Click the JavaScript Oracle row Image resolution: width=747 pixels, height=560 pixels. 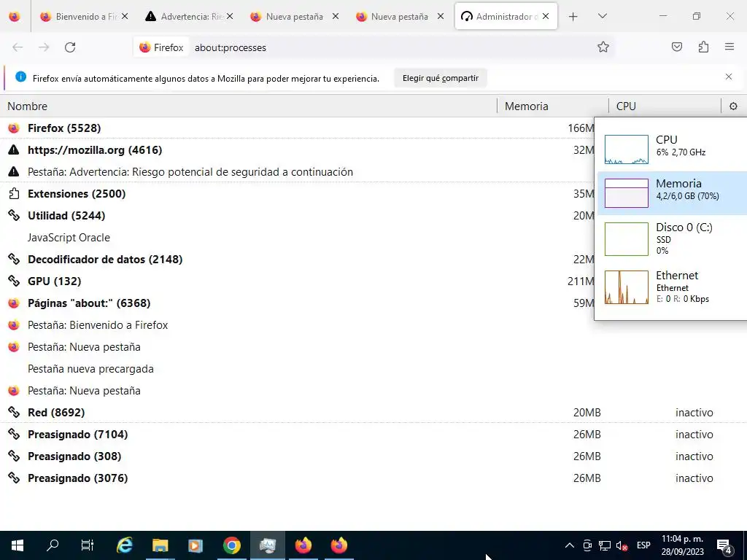coord(298,238)
